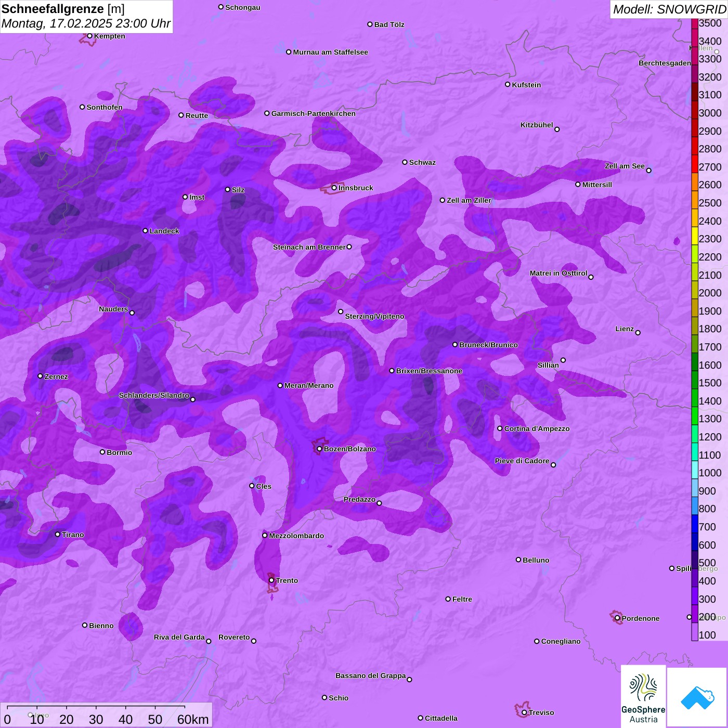Click the Schneefallgrenze [m] title
This screenshot has height=728, width=728.
coord(63,9)
